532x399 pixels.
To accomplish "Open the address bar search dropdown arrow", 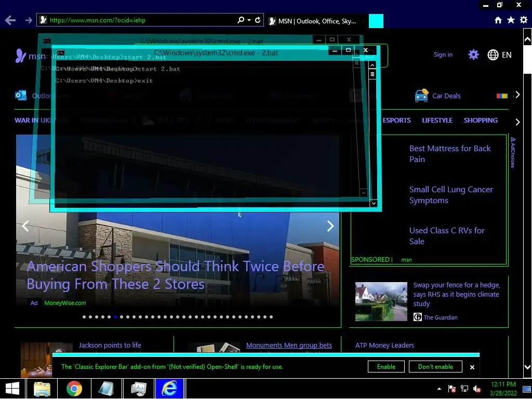I will click(249, 20).
